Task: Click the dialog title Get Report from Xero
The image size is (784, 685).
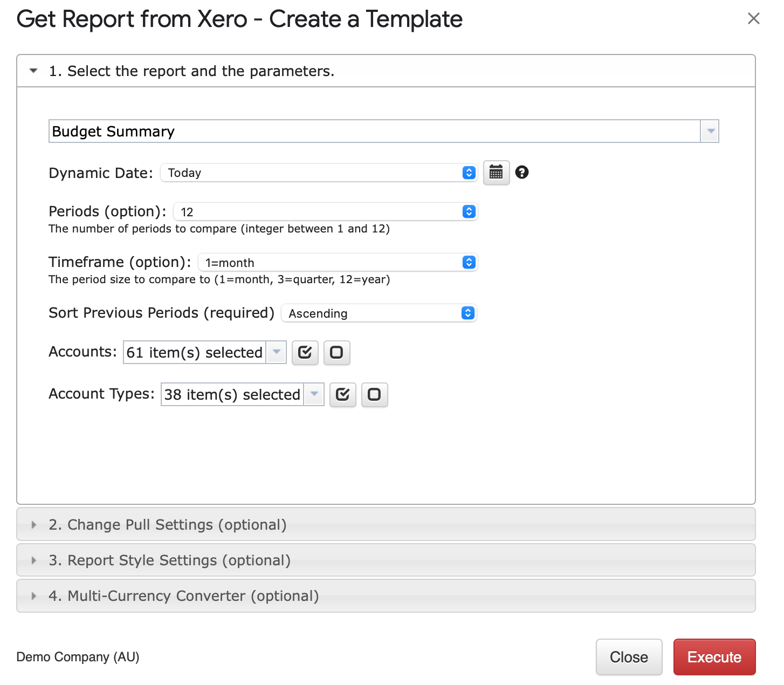Action: point(239,19)
